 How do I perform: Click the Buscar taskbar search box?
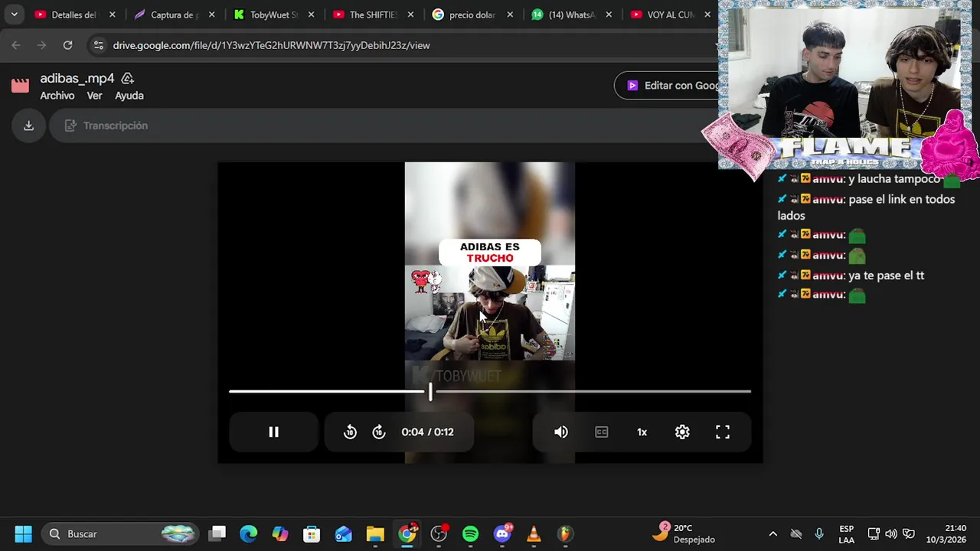[119, 533]
